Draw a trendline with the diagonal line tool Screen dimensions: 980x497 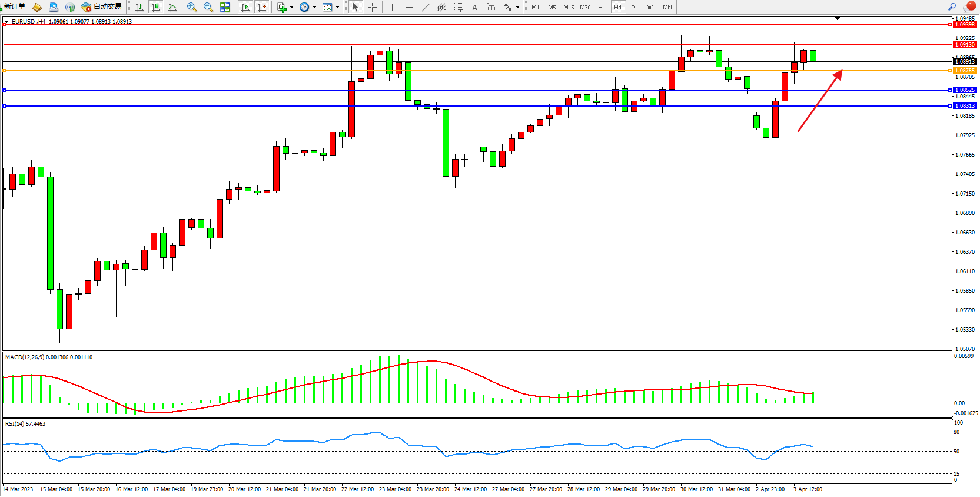[425, 7]
